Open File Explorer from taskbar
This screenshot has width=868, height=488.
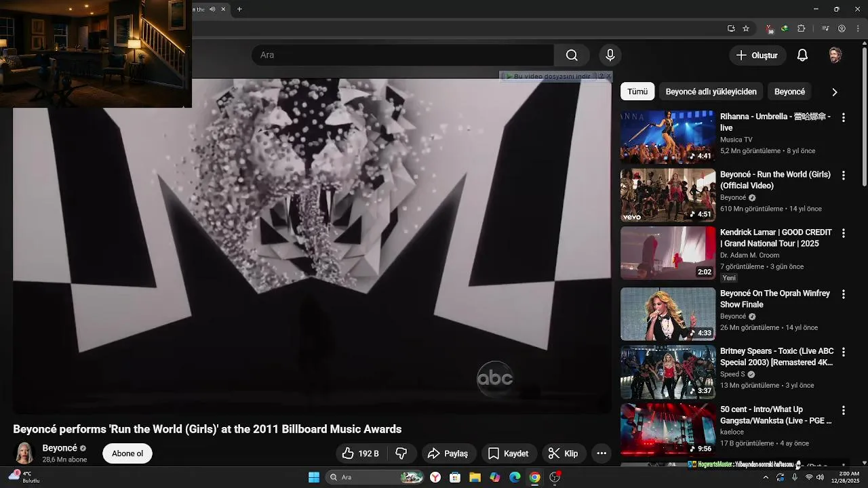[x=475, y=477]
